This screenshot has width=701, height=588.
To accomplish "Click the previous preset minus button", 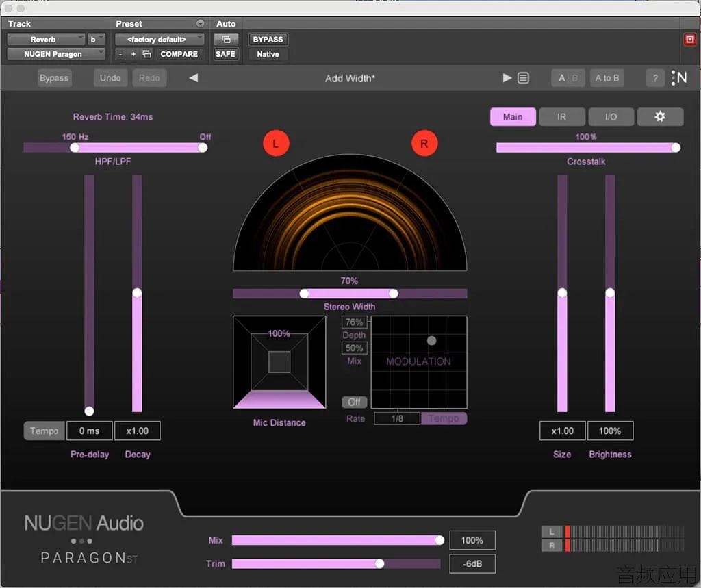I will pos(120,54).
